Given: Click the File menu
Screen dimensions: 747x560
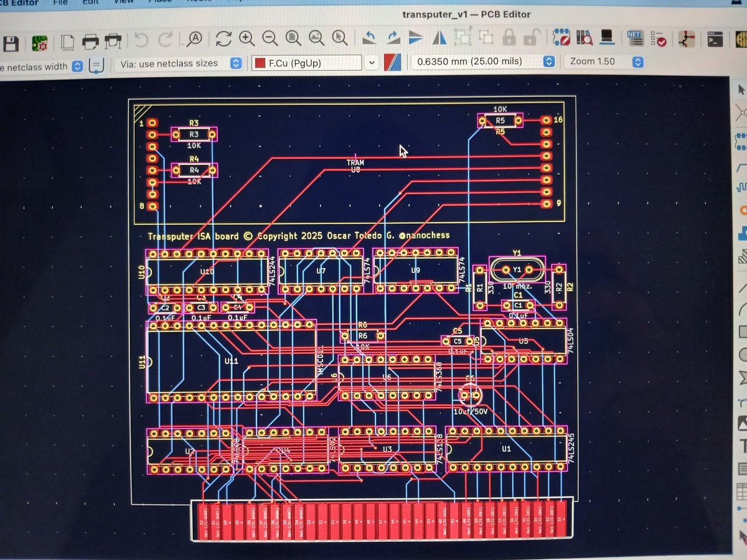Looking at the screenshot, I should coord(60,2).
